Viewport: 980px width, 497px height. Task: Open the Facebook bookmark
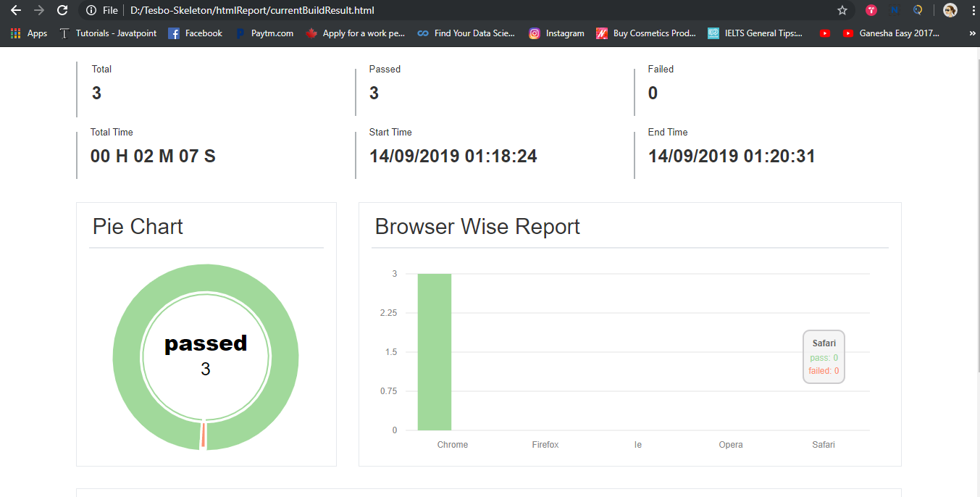[x=195, y=33]
